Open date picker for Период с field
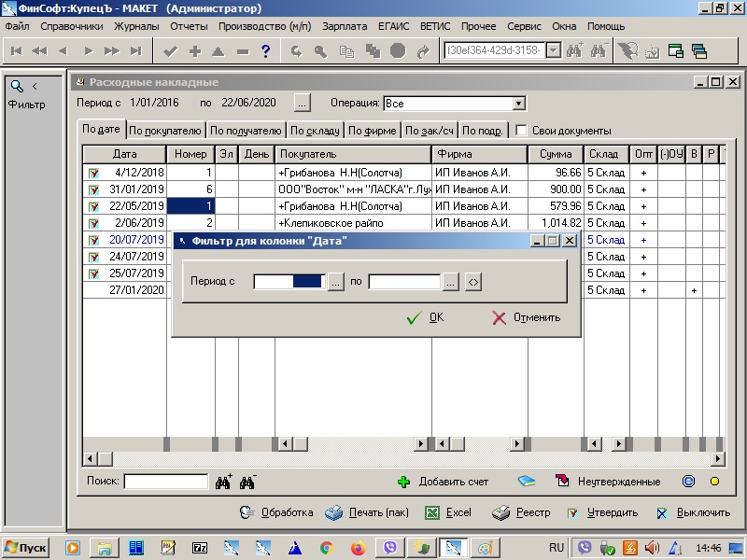The height and width of the screenshot is (560, 747). pos(335,282)
